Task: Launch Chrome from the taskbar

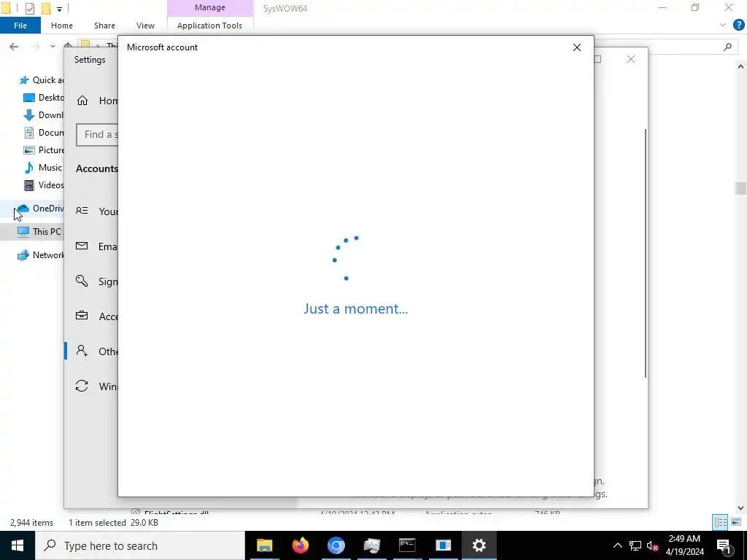Action: point(336,545)
